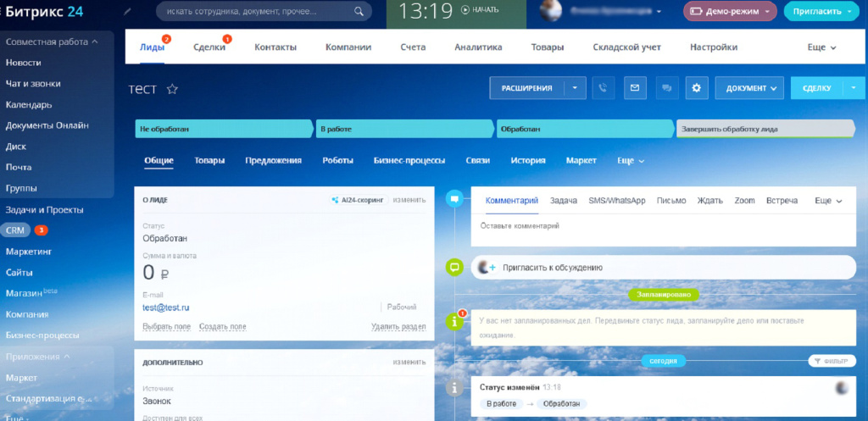
Task: Open CRM in left sidebar
Action: (x=15, y=230)
